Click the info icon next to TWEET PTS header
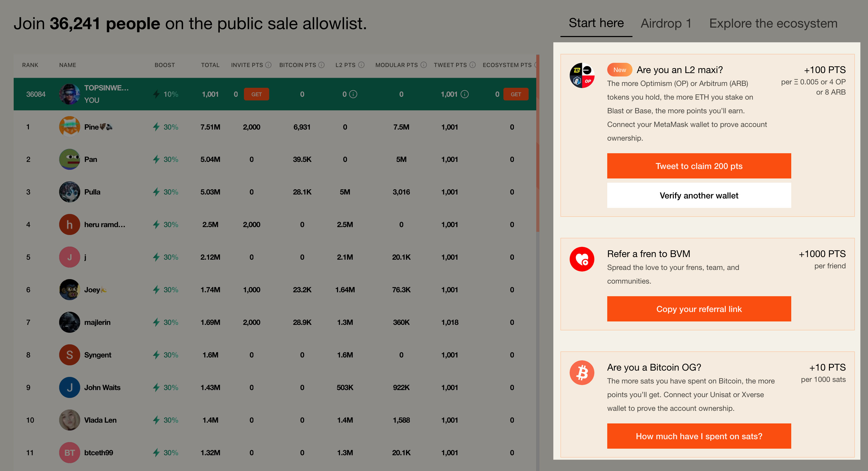This screenshot has height=471, width=868. [472, 65]
